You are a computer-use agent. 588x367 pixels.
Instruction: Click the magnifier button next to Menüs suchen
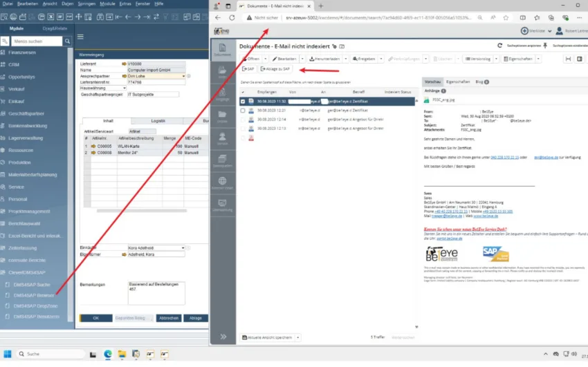click(x=67, y=41)
